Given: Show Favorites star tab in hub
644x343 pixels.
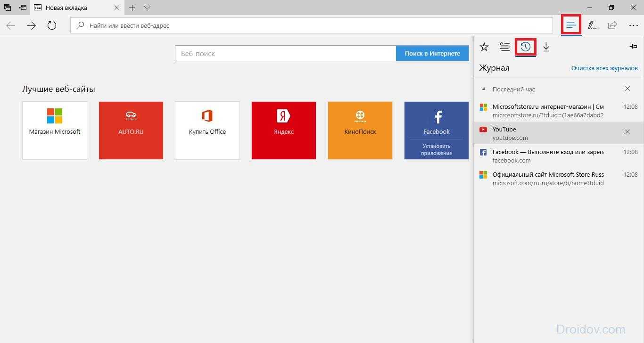Looking at the screenshot, I should tap(484, 47).
